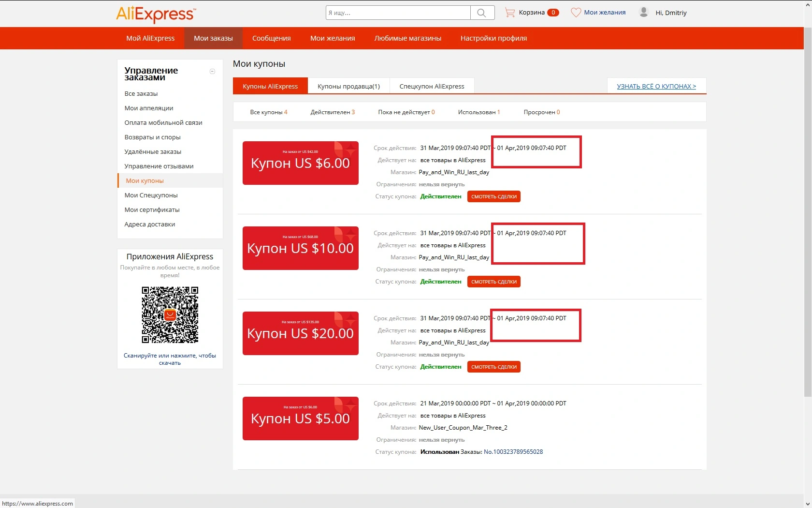Click the cart count badge showing 0
Screen dimensions: 812x508
tap(553, 13)
